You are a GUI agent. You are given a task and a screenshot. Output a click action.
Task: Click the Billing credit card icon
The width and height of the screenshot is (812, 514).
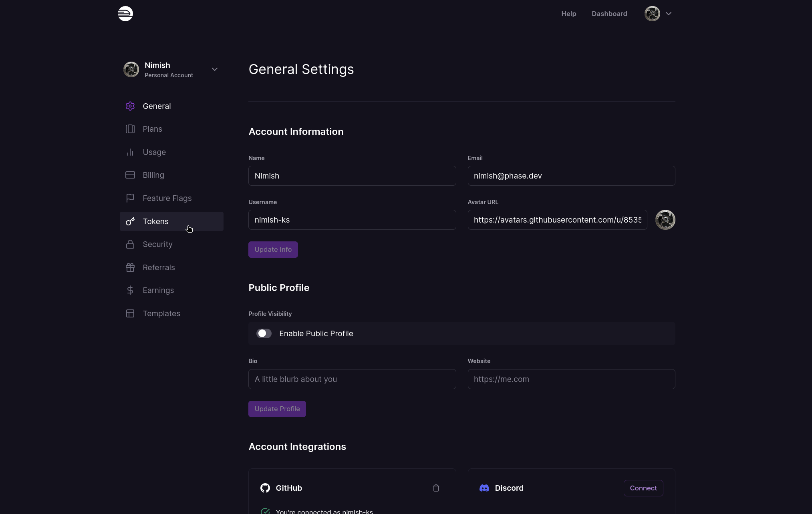click(x=130, y=175)
